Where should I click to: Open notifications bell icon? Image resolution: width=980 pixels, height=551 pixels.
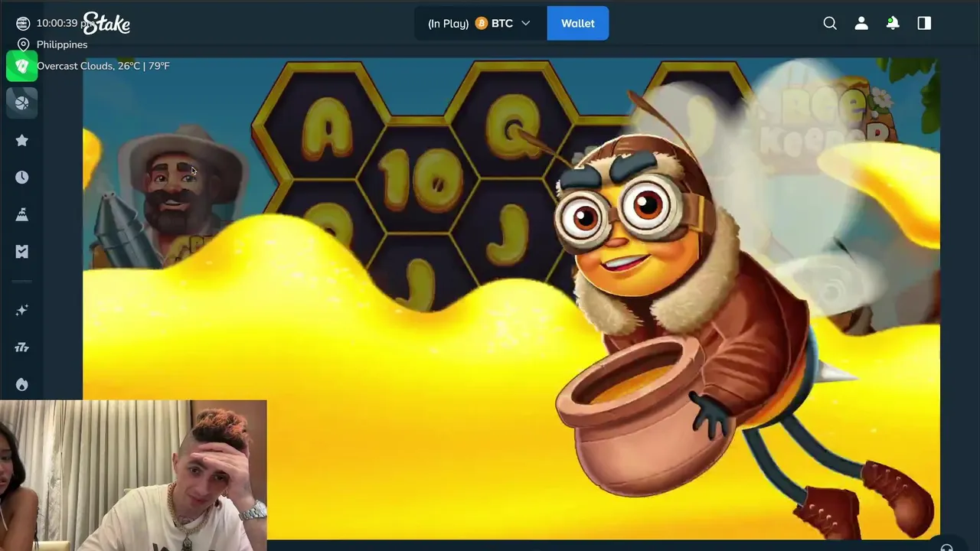tap(893, 23)
